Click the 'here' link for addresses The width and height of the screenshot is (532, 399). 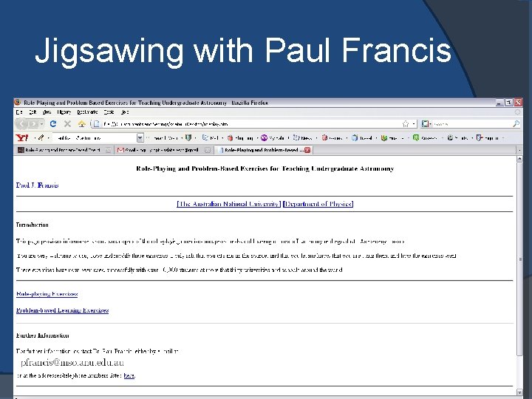129,375
